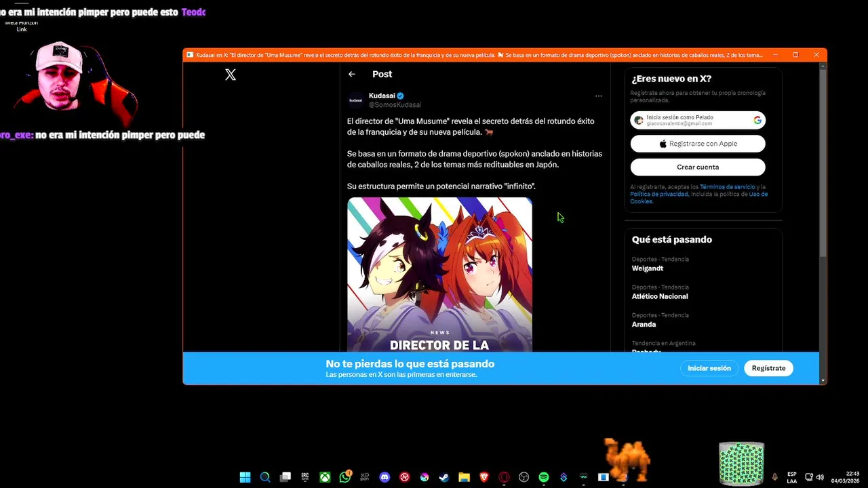Click the camel desktop pet icon
The height and width of the screenshot is (488, 868).
[x=627, y=460]
